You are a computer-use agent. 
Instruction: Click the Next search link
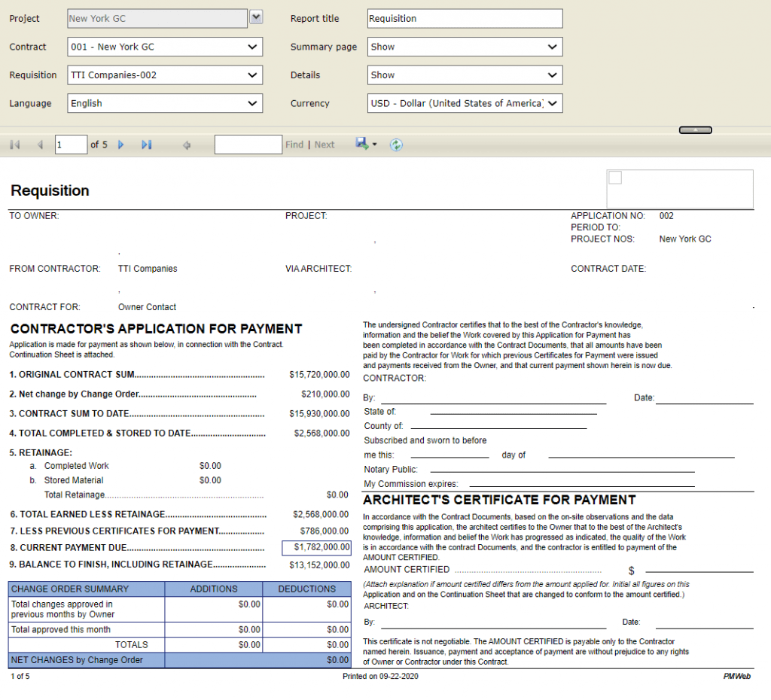(x=324, y=145)
